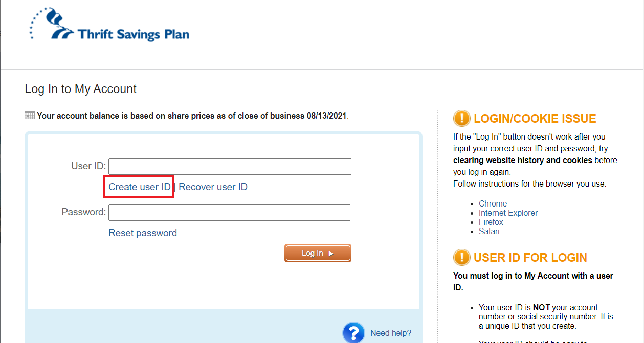Viewport: 644px width, 343px height.
Task: Select Recover user ID
Action: coord(213,187)
